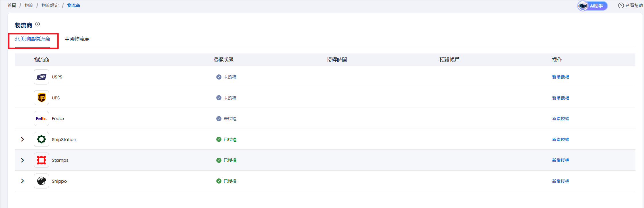Viewport: 644px width, 208px height.
Task: Click the info icon beside 物流商 title
Action: pyautogui.click(x=38, y=24)
